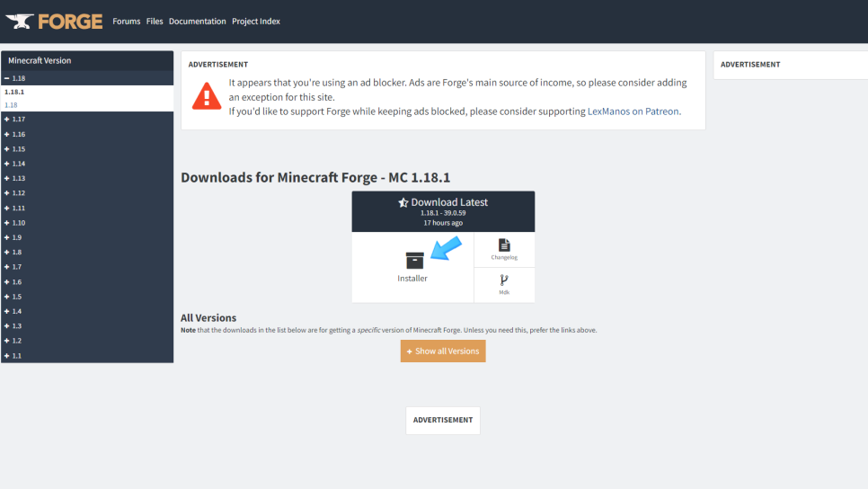This screenshot has height=489, width=868.
Task: Click the Forge anvil logo
Action: click(x=54, y=21)
